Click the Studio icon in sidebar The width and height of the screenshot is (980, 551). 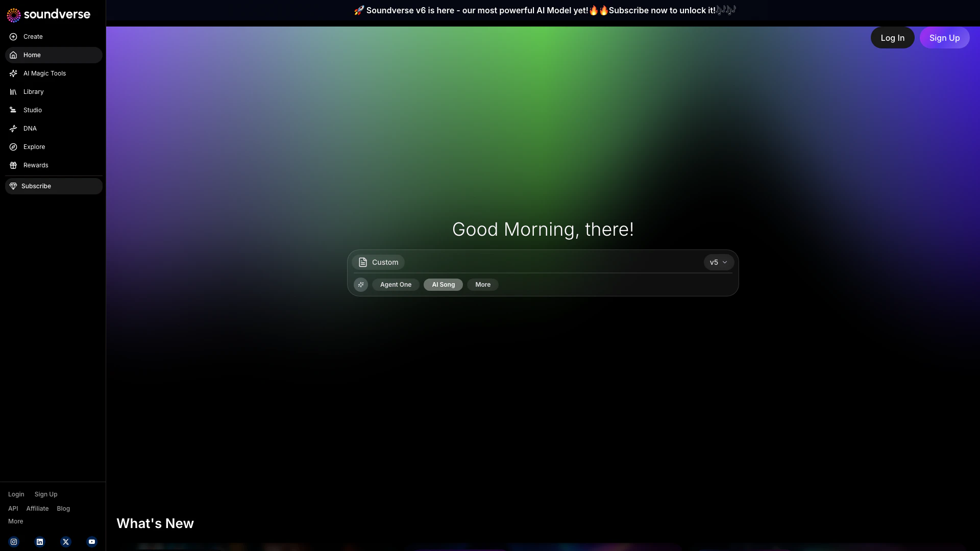13,110
